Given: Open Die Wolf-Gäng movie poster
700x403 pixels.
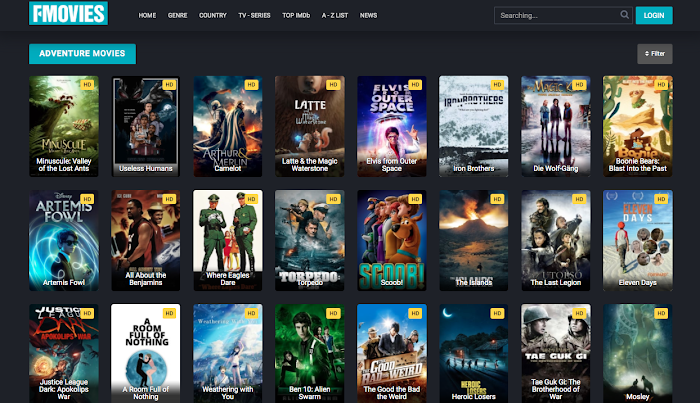Looking at the screenshot, I should (556, 126).
